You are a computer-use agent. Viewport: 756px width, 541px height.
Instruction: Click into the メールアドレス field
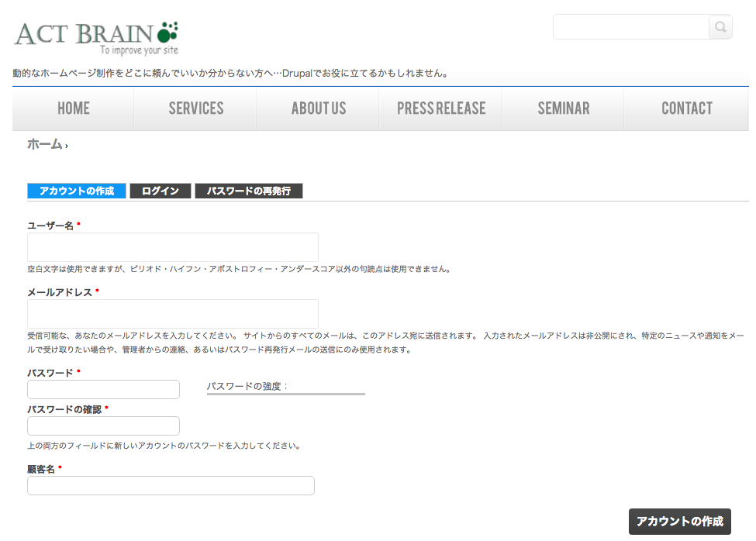173,314
